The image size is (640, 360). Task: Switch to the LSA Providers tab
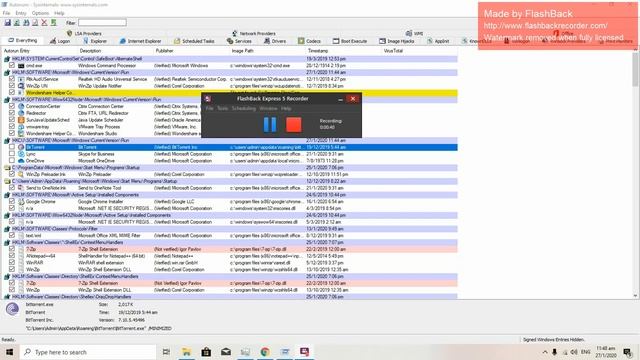[x=84, y=33]
